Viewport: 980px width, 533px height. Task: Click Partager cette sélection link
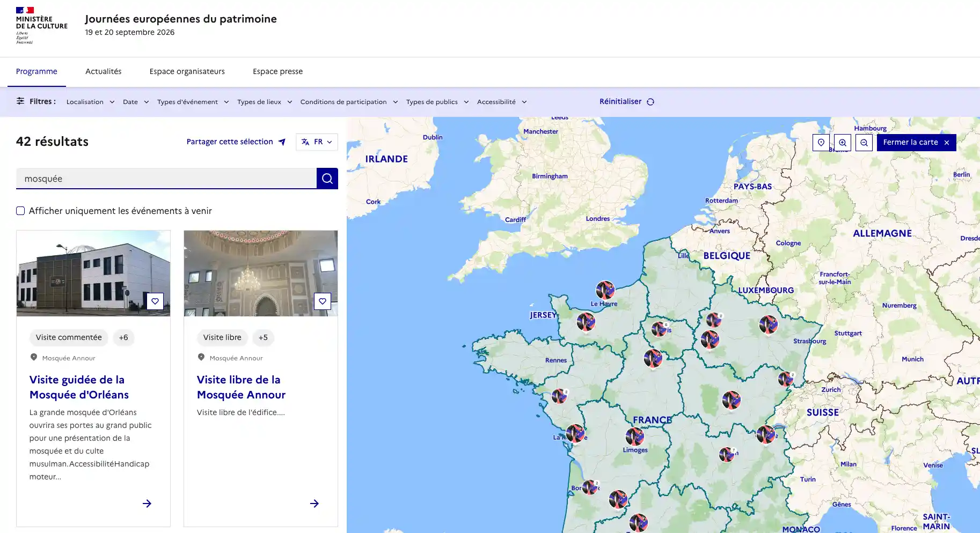(236, 142)
